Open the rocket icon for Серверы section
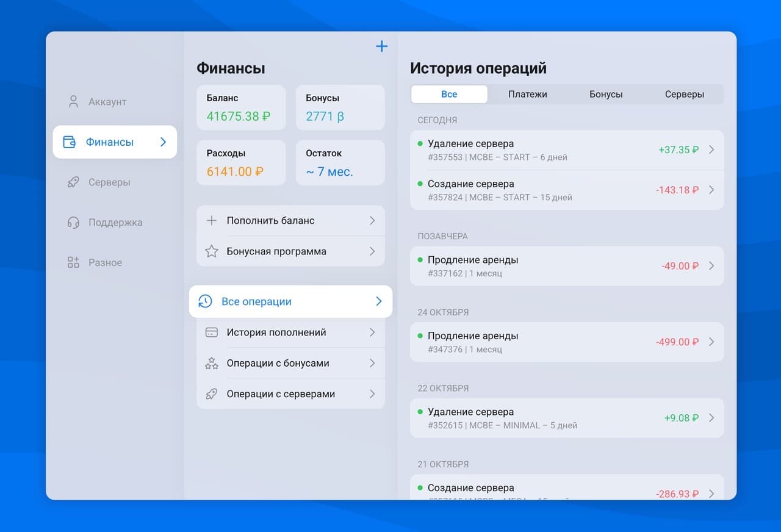This screenshot has width=781, height=532. click(73, 182)
